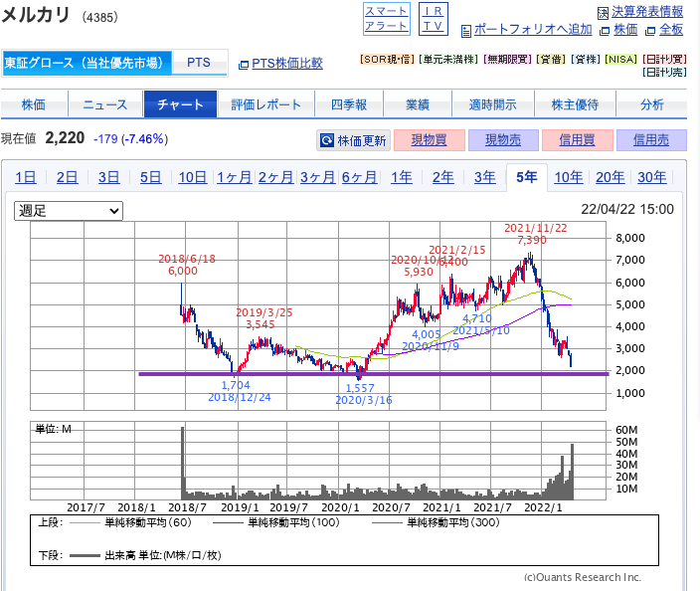Click the refresh icon in 株価更新
Screen dimensions: 700x591
327,140
